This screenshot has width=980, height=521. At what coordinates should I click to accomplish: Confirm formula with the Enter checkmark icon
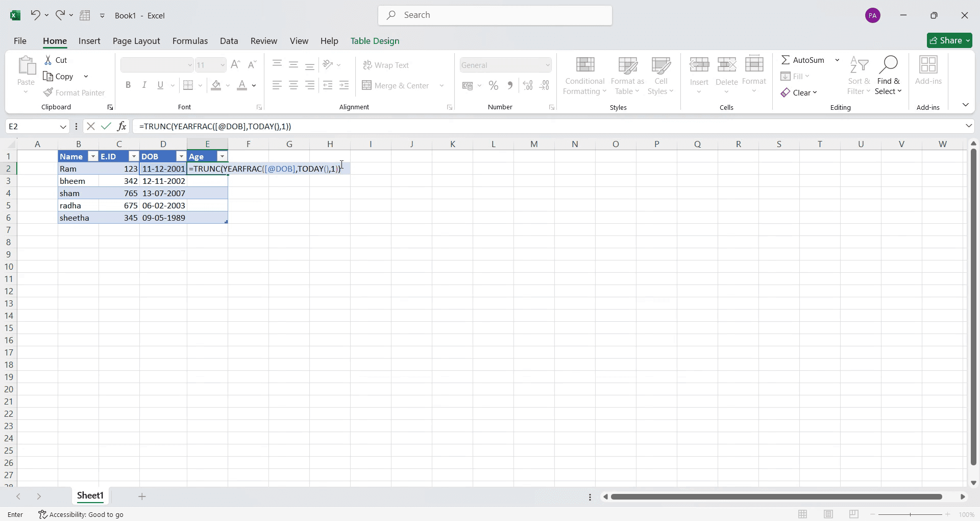click(106, 126)
